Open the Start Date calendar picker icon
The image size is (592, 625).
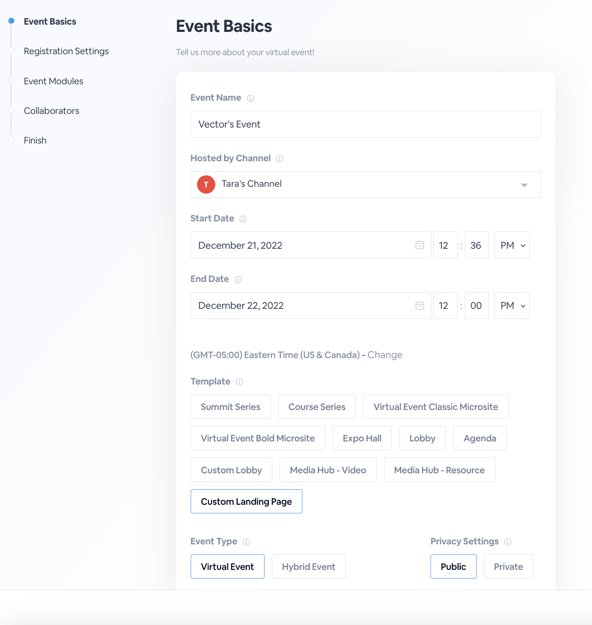pyautogui.click(x=419, y=245)
